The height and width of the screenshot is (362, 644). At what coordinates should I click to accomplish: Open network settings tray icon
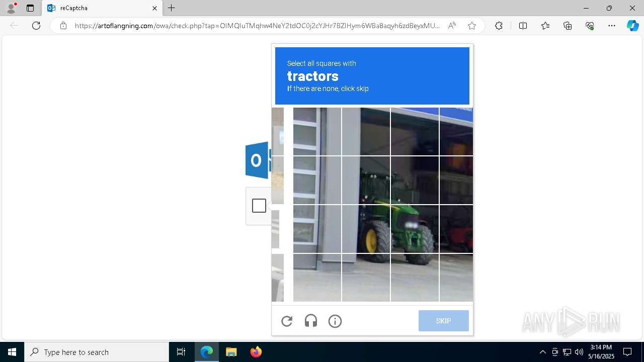(567, 352)
